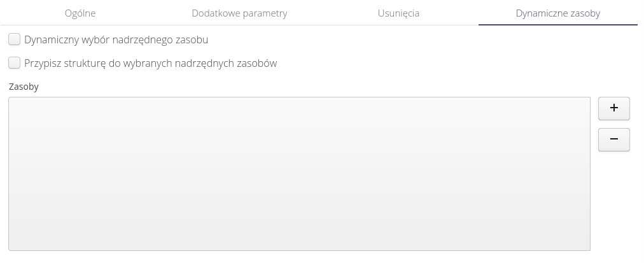Tick Przypisz strukturę do wybranych nadrzędnych zasobów

(14, 63)
